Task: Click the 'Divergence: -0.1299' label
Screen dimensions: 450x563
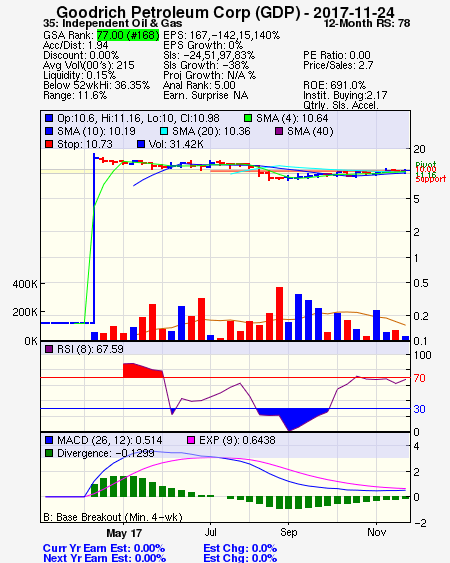Action: [106, 453]
